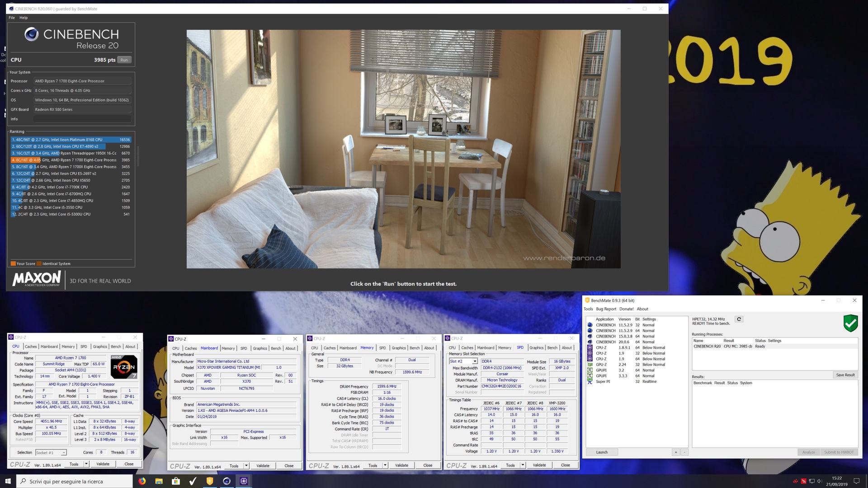868x488 pixels.
Task: Click the Ryzen logo in CPU-Z CPU tab
Action: 124,366
